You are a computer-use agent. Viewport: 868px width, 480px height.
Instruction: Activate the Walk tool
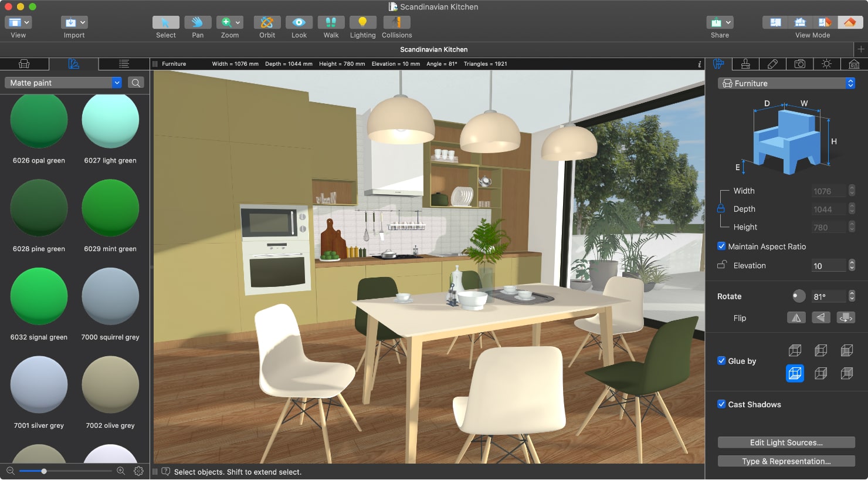coord(331,22)
